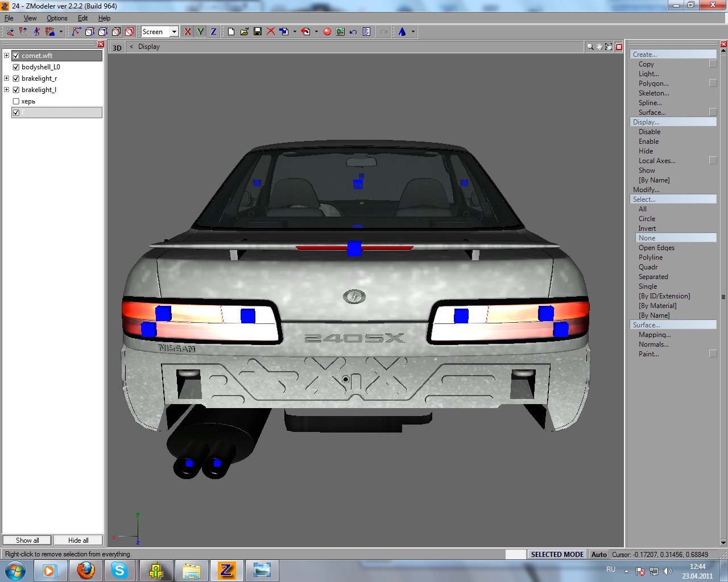This screenshot has height=582, width=728.
Task: Click the SELECTED MODE status button
Action: pos(557,555)
